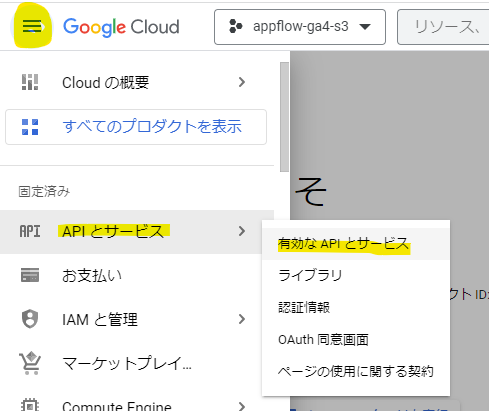Open IAM と管理 menu item

(137, 319)
